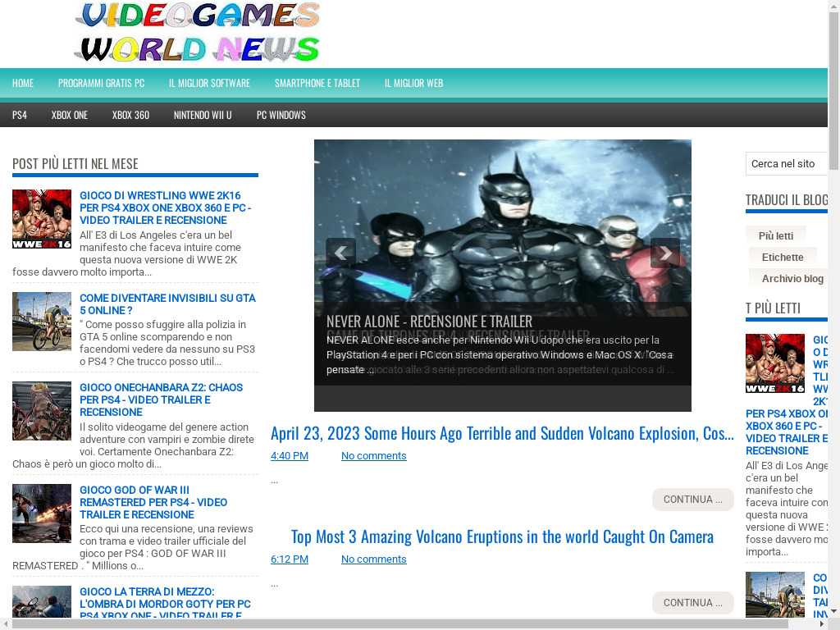Open the GTA 5 cyclist thumbnail
The width and height of the screenshot is (840, 630).
(x=42, y=322)
